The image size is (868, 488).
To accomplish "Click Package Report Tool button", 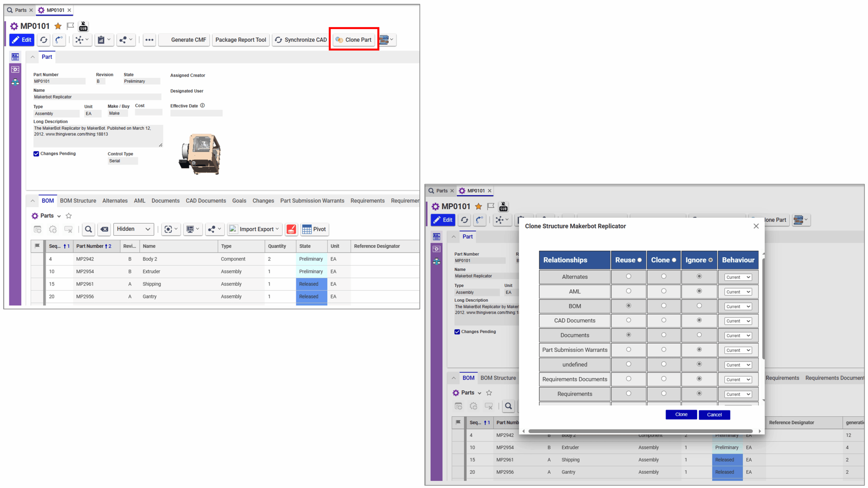I will (x=241, y=40).
